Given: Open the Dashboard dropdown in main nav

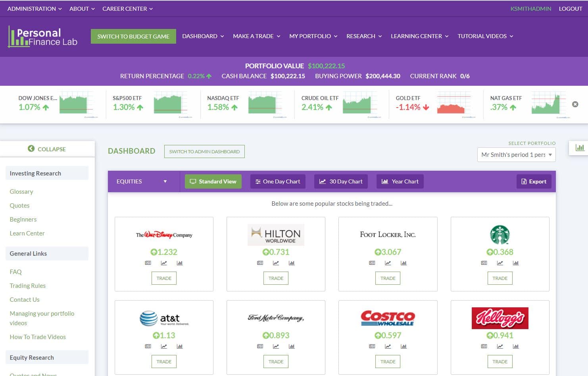Looking at the screenshot, I should 203,36.
